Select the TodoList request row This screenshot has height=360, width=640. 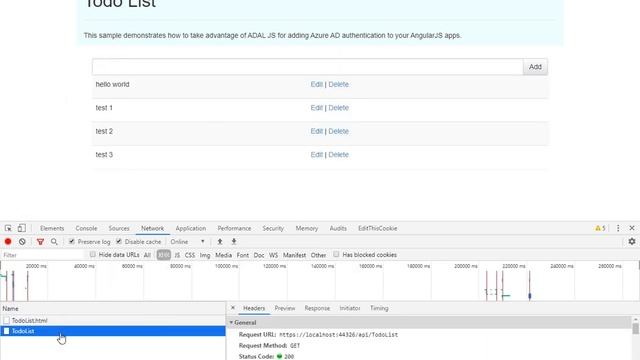[x=113, y=331]
